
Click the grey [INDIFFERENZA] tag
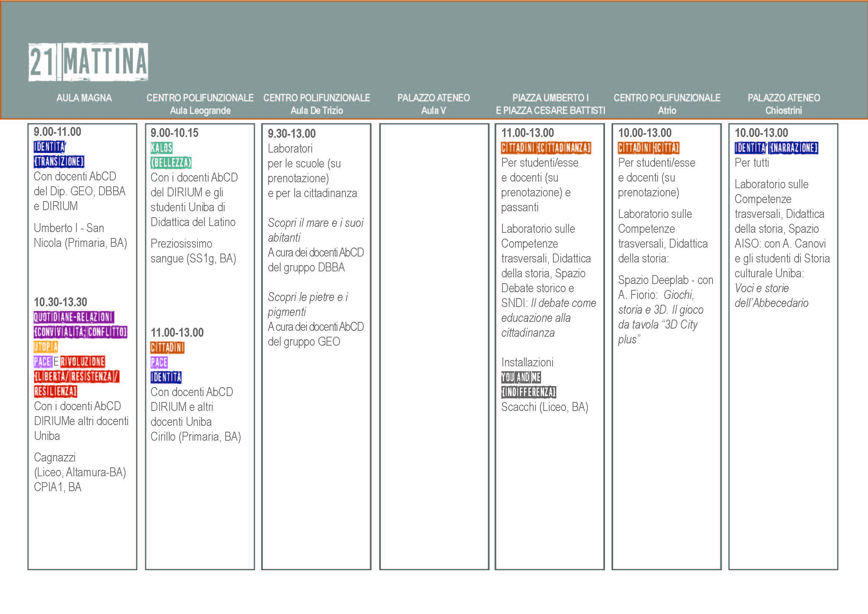528,392
